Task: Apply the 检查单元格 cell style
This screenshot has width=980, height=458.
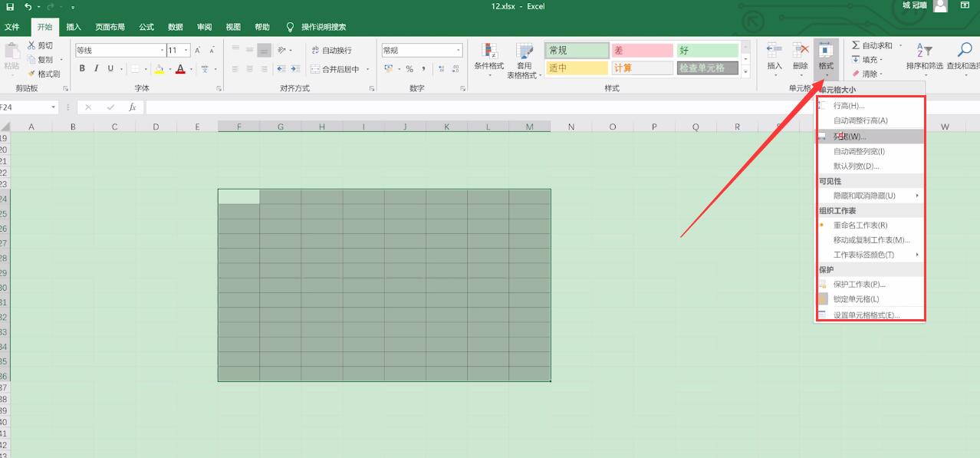Action: [x=707, y=68]
